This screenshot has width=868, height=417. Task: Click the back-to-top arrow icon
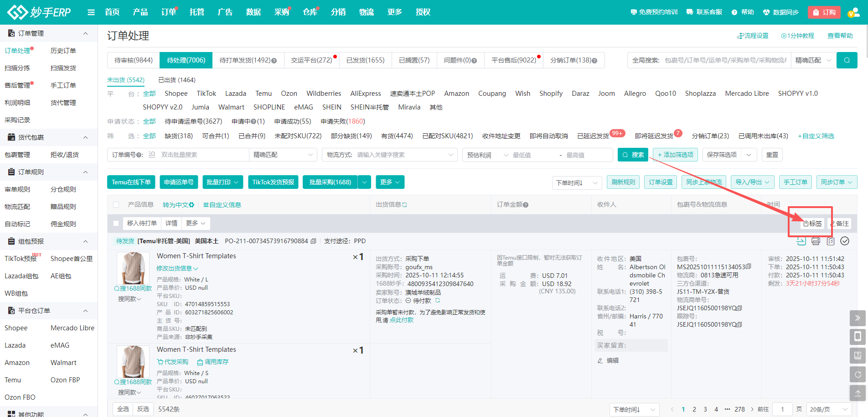tap(858, 393)
